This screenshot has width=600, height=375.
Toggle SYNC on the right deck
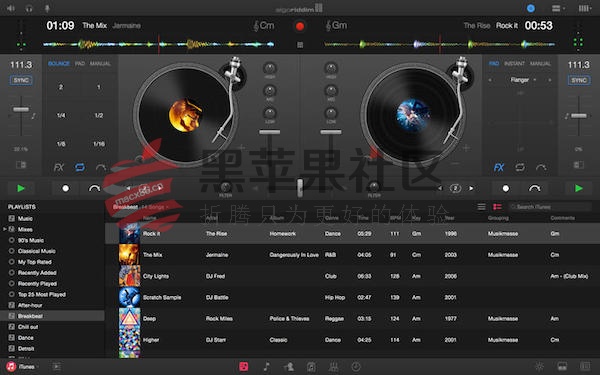point(579,80)
